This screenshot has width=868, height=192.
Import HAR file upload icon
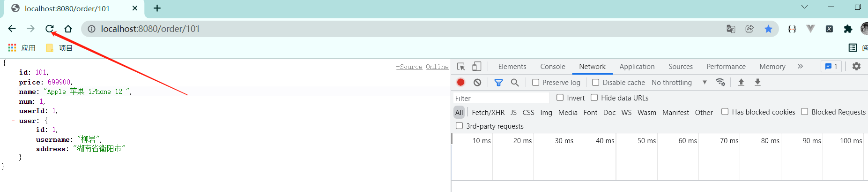point(741,82)
